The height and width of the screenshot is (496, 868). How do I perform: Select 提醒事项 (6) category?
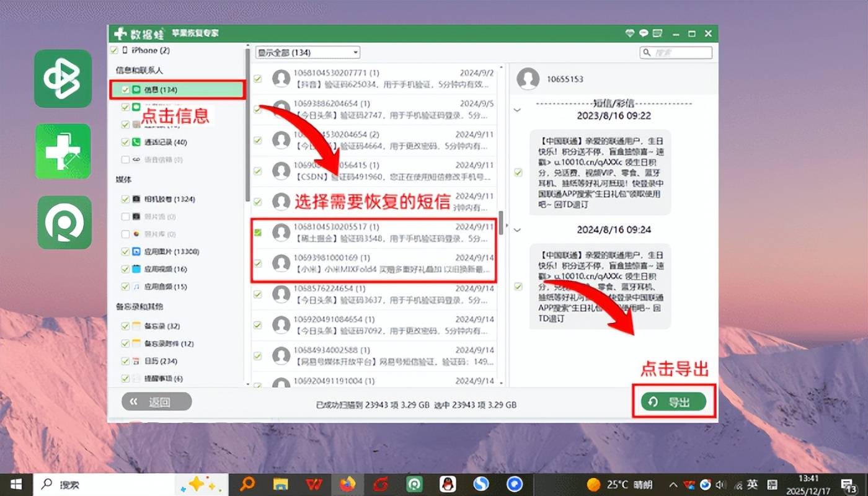pos(164,378)
